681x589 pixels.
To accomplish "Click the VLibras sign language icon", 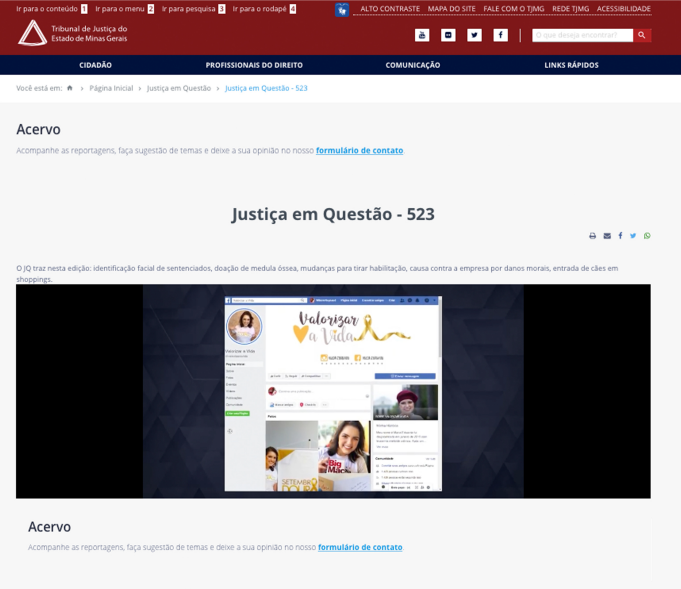I will 342,9.
